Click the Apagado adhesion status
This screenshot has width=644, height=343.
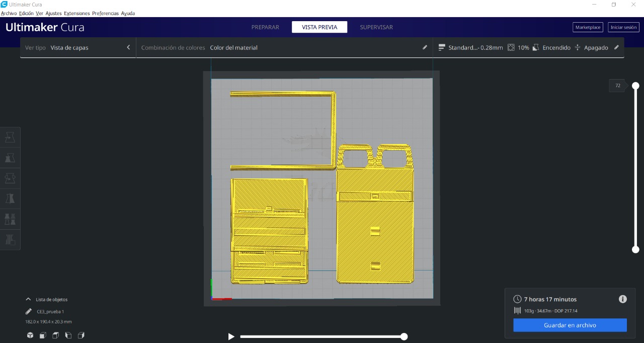point(596,47)
